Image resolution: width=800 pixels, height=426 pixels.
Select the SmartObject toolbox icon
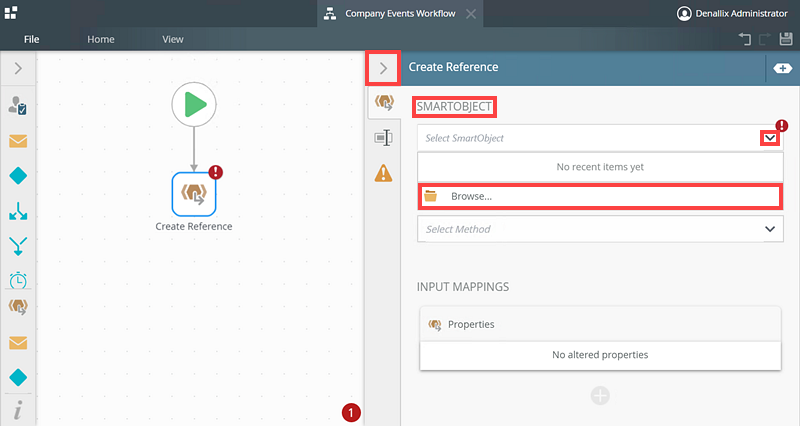[x=18, y=307]
